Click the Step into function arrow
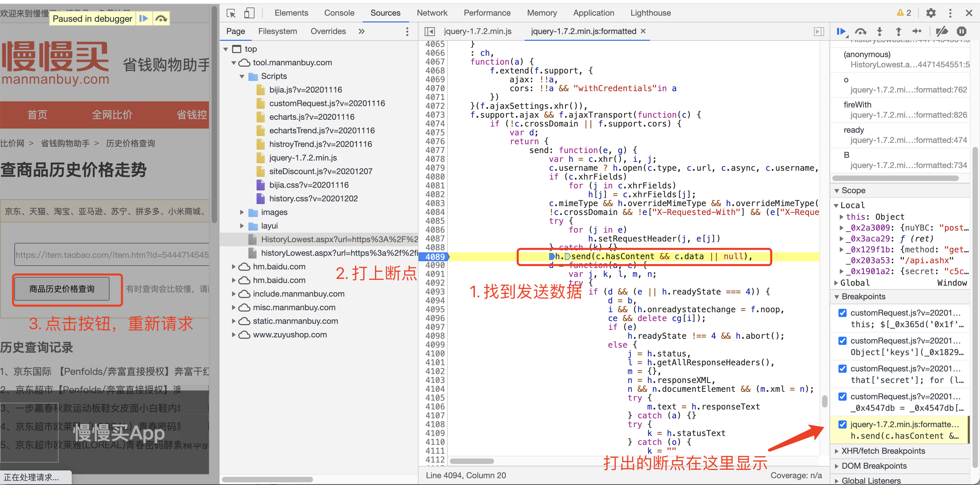Image resolution: width=980 pixels, height=485 pixels. coord(879,32)
